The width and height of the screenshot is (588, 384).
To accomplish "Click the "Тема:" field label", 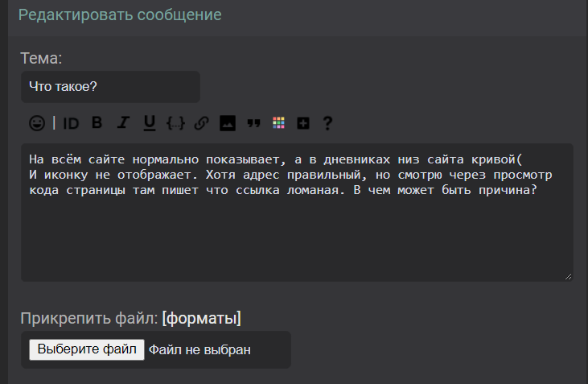I will [41, 59].
